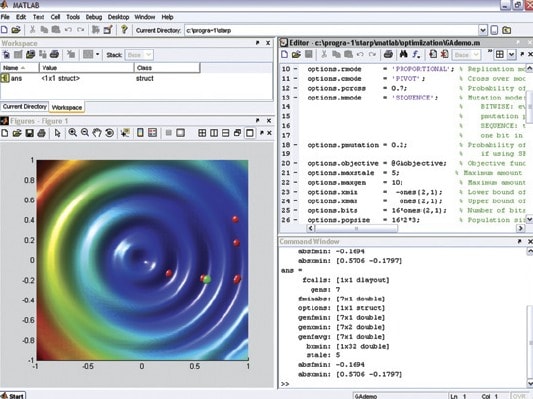Screen dimensions: 533x399
Task: Undock the Workspace panel
Action: click(x=257, y=43)
